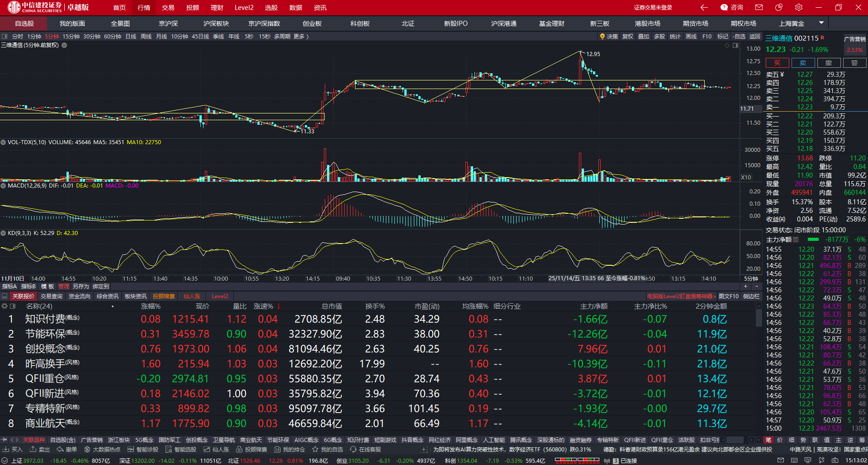Toggle the VOL-TDX indicator circle button
The height and width of the screenshot is (465, 868).
[x=3, y=142]
